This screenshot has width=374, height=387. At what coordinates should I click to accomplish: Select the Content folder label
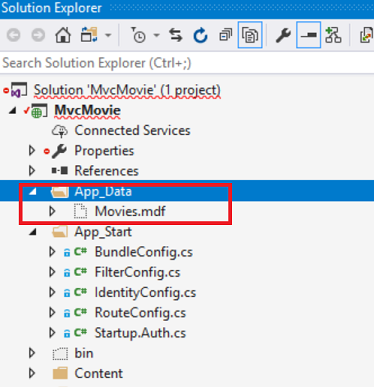[x=99, y=373]
